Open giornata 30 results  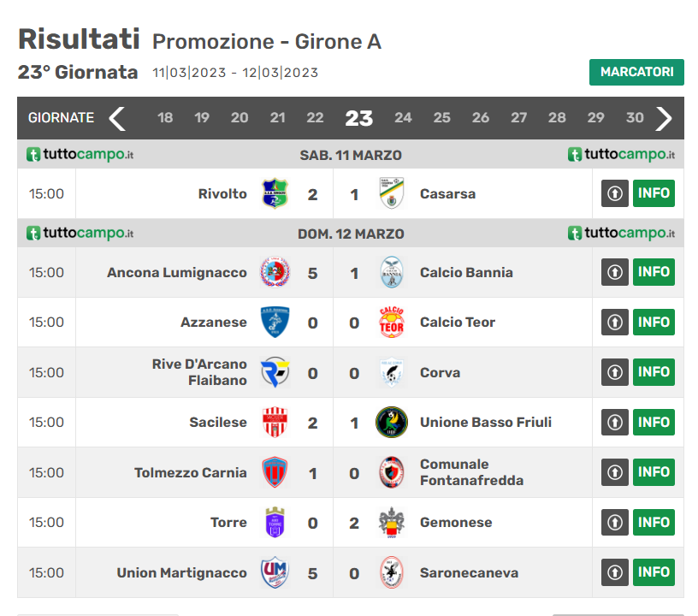coord(635,118)
